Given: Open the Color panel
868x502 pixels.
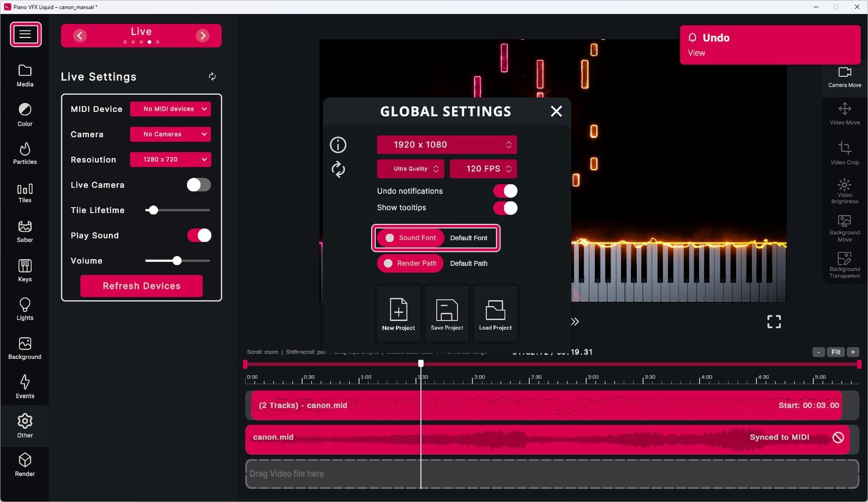Looking at the screenshot, I should click(25, 115).
